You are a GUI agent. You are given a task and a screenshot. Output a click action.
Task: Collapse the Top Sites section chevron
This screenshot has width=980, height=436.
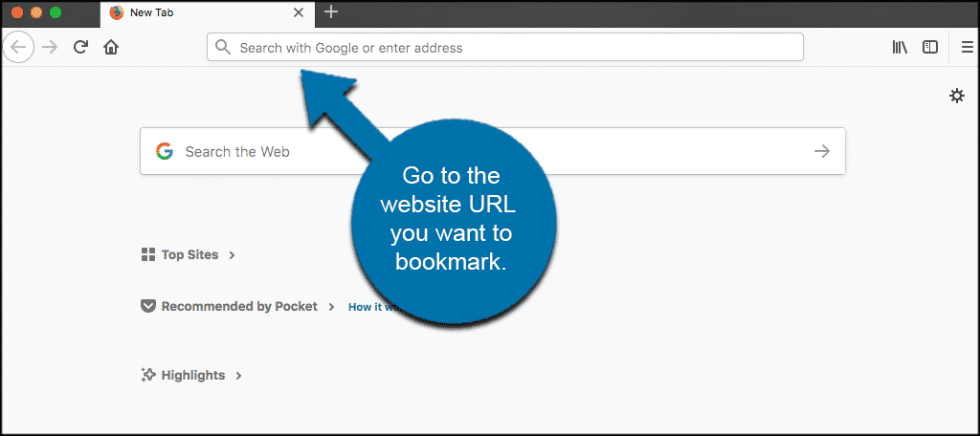[x=232, y=255]
